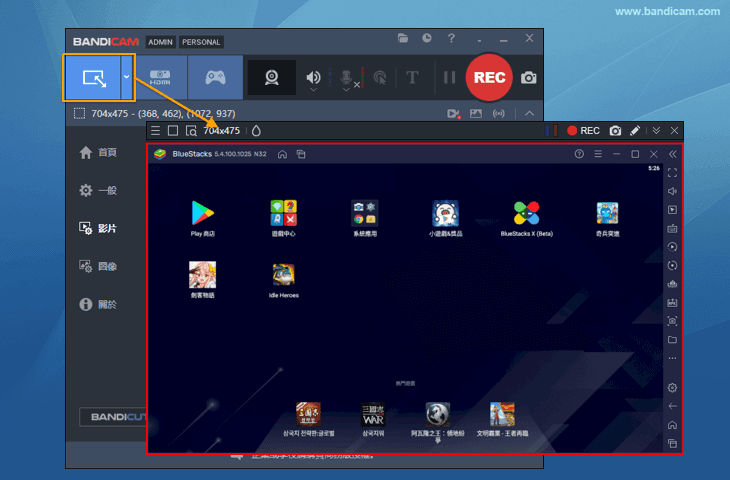Viewport: 730px width, 480px height.
Task: Expand double-chevron on capture rectangle toolbar
Action: tap(656, 131)
